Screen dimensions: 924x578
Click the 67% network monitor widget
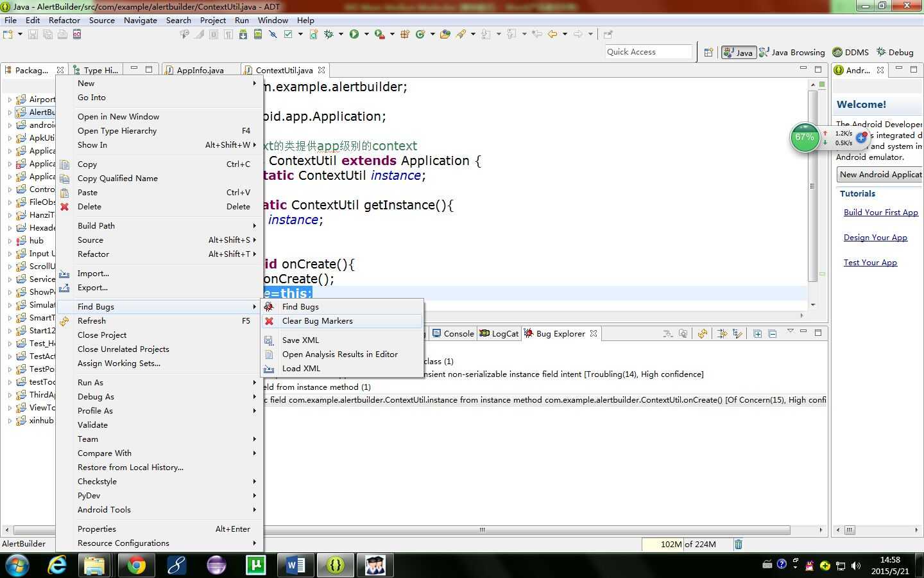(x=805, y=137)
